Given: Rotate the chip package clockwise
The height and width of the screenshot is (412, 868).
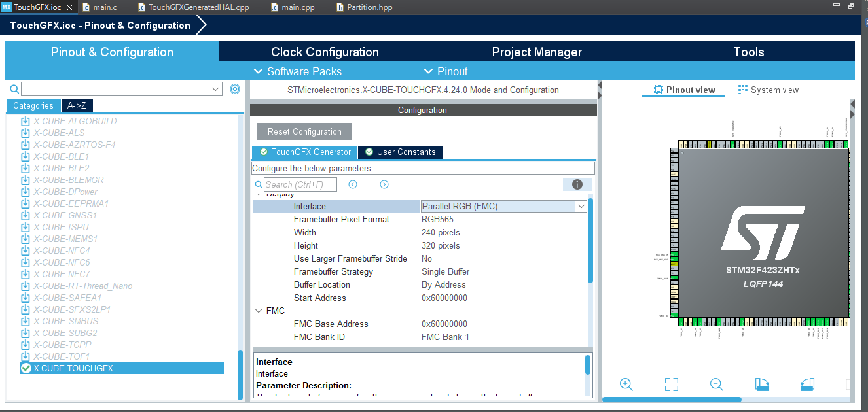Looking at the screenshot, I should coord(761,385).
